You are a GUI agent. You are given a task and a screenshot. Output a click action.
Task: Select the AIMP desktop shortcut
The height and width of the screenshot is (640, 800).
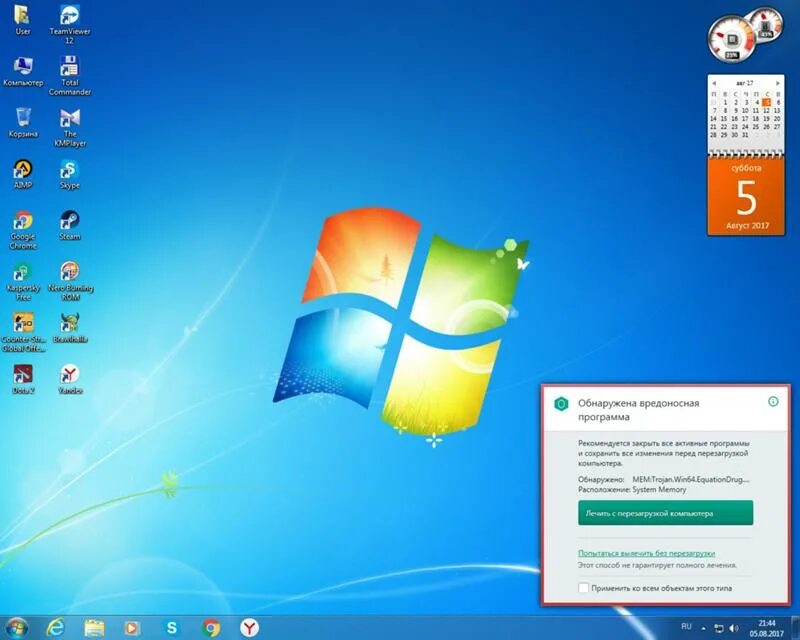tap(23, 174)
